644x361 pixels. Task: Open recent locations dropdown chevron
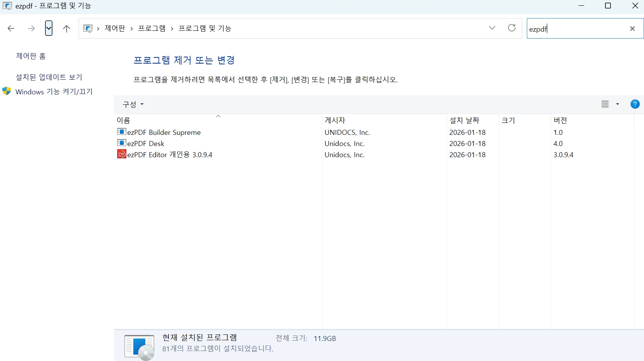[49, 28]
